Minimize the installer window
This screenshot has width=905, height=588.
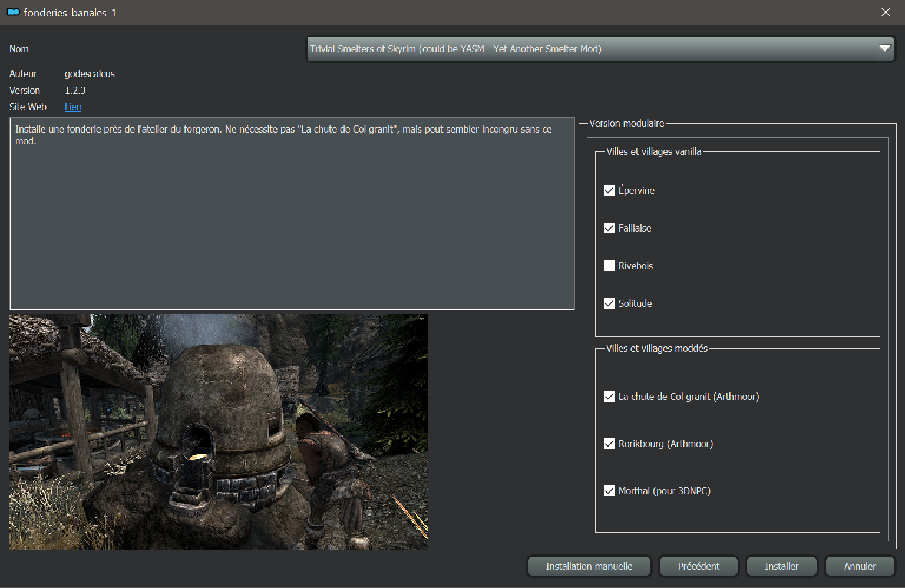[803, 12]
